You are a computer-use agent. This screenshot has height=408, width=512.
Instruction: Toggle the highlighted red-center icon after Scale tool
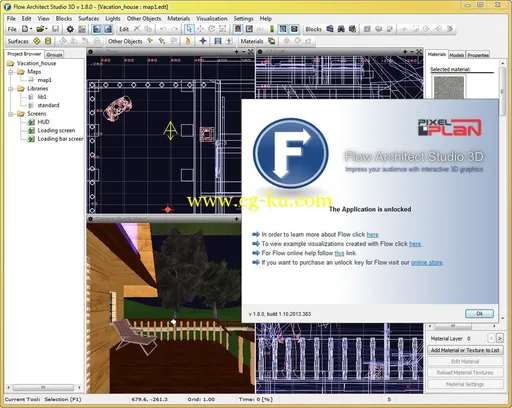pos(238,29)
